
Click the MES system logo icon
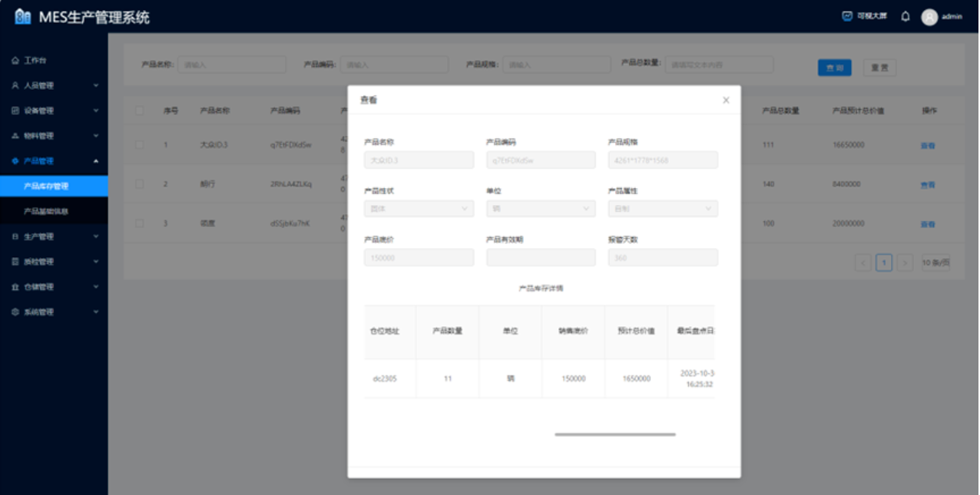[x=23, y=17]
